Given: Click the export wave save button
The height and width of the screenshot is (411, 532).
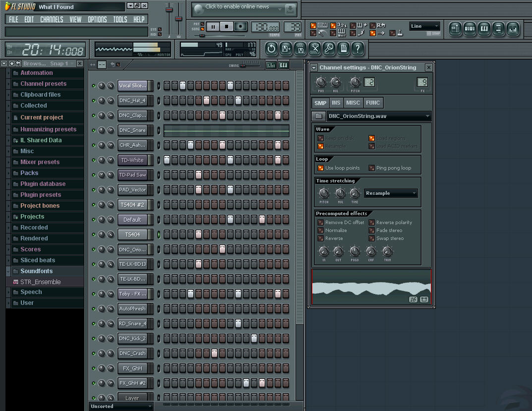Looking at the screenshot, I should [300, 49].
